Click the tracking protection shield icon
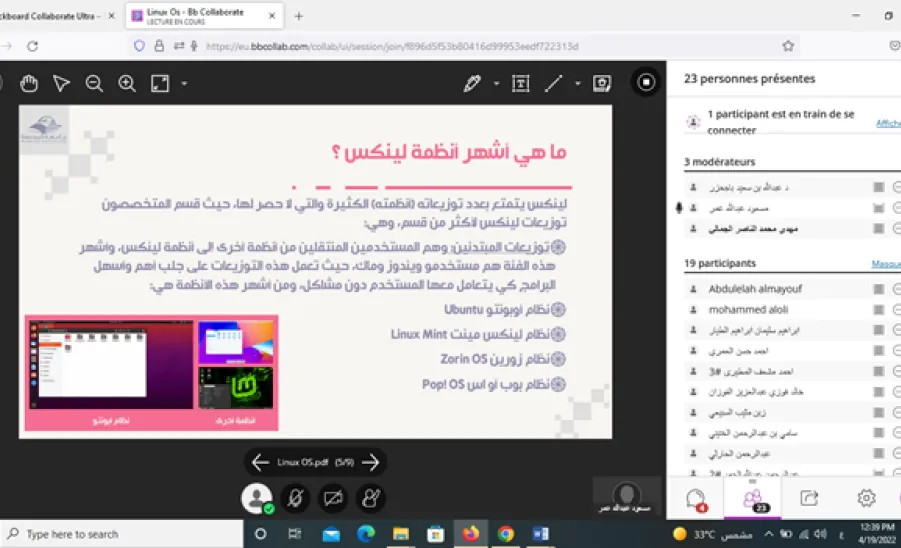Image resolution: width=901 pixels, height=548 pixels. 139,46
